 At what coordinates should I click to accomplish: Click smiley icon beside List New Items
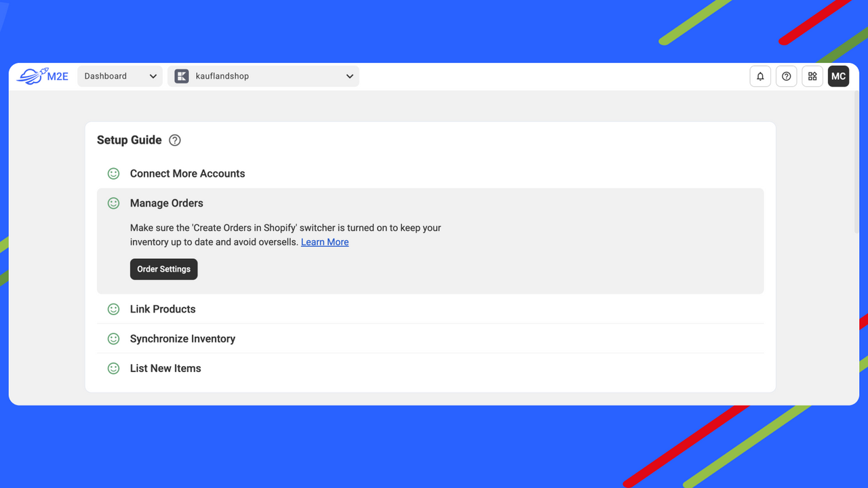(114, 369)
